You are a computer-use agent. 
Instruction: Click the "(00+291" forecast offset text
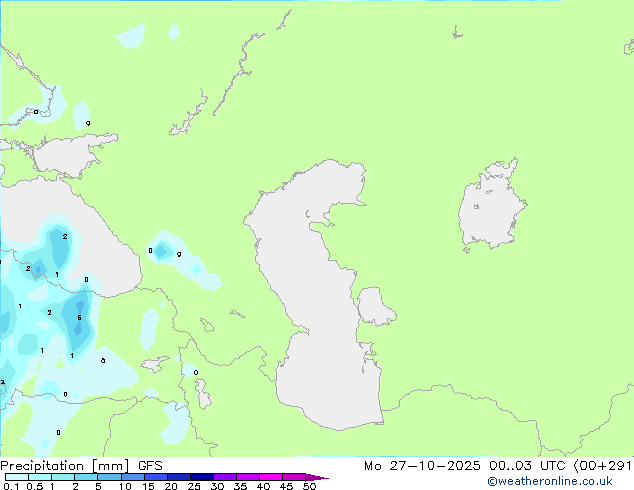click(602, 466)
